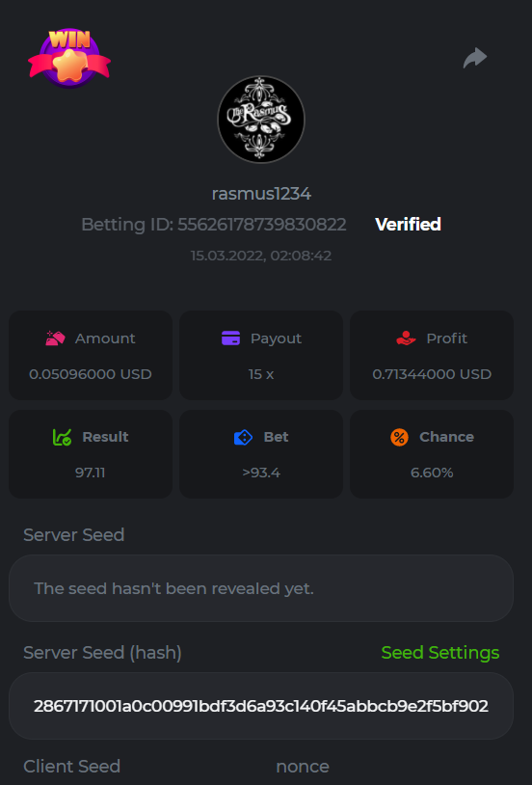Click the Result 97.11 value
The width and height of the screenshot is (532, 785).
90,473
